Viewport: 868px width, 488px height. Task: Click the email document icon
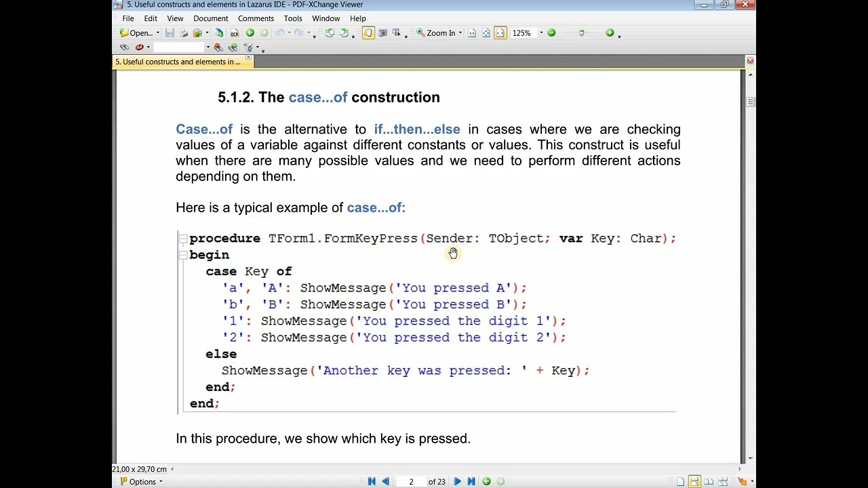[x=197, y=33]
